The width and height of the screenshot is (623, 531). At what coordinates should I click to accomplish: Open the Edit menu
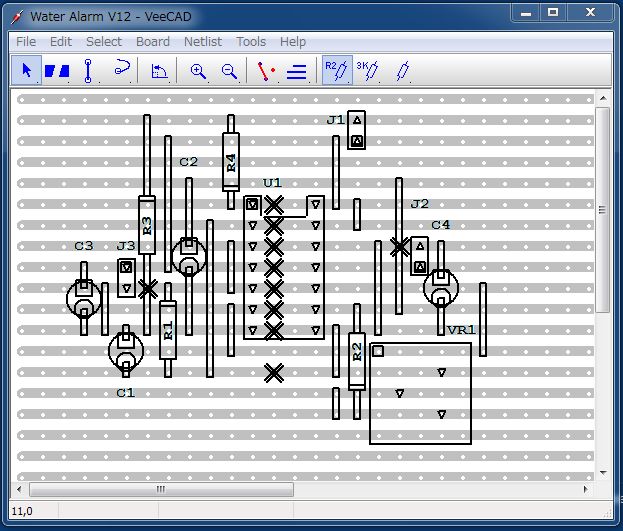(61, 41)
